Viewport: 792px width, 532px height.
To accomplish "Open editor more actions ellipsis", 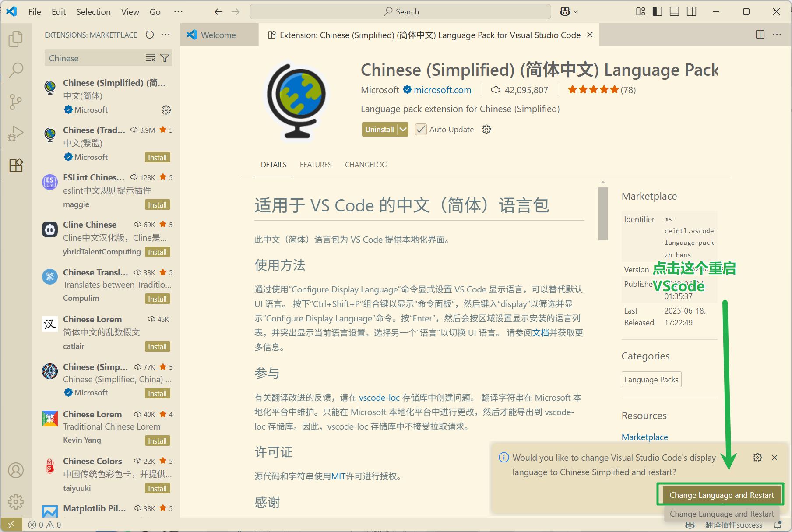I will (x=777, y=35).
